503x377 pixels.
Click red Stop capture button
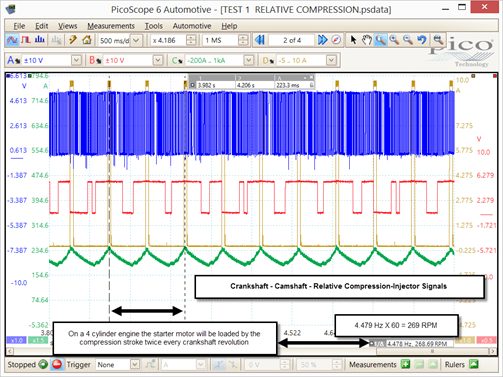pyautogui.click(x=57, y=364)
